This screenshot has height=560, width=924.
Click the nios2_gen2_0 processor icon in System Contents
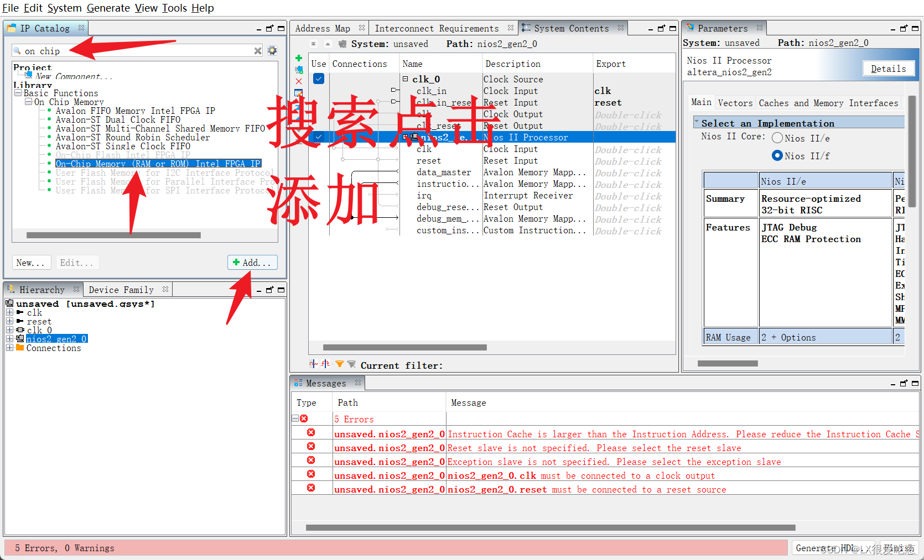pyautogui.click(x=414, y=137)
